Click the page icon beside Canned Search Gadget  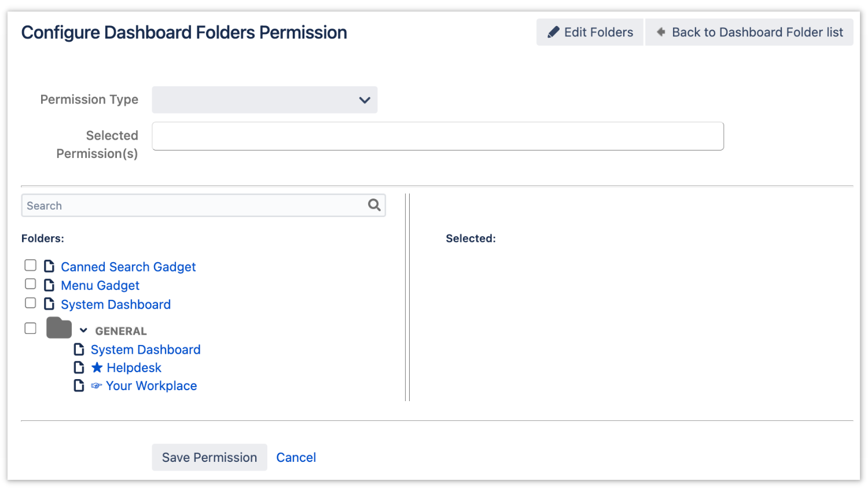pos(50,266)
